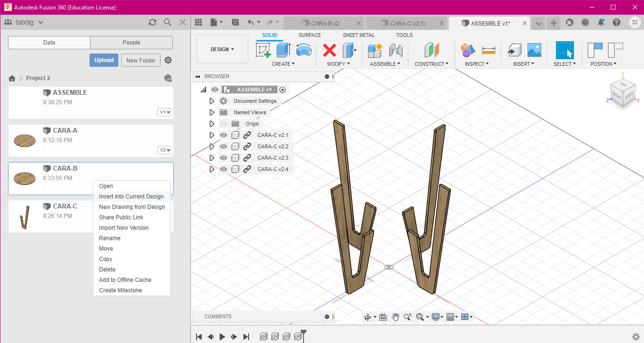Image resolution: width=644 pixels, height=343 pixels.
Task: Switch to the People tab
Action: (132, 43)
